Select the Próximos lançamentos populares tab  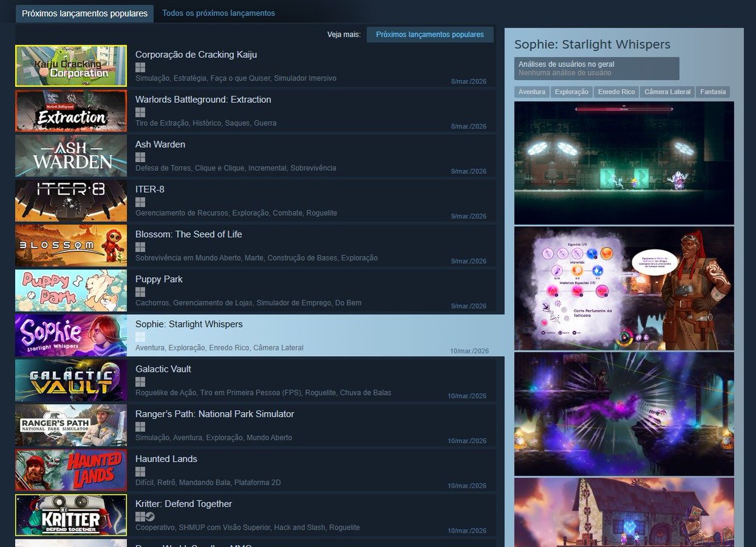(x=84, y=13)
